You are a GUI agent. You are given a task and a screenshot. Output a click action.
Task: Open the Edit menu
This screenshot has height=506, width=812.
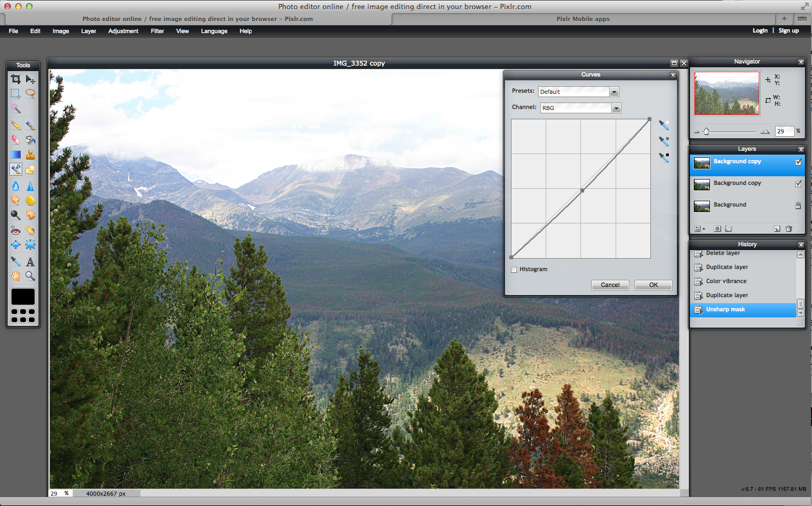tap(35, 31)
